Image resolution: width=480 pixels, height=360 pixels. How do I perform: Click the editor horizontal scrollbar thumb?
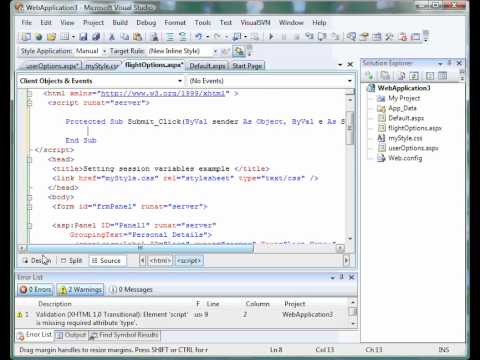(140, 248)
